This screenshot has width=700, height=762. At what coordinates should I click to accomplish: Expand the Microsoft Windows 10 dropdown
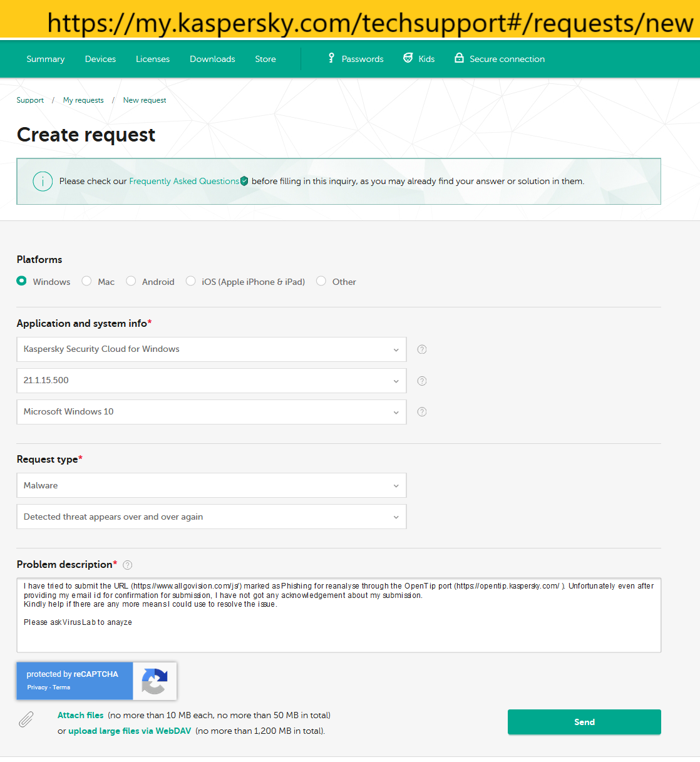tap(212, 412)
